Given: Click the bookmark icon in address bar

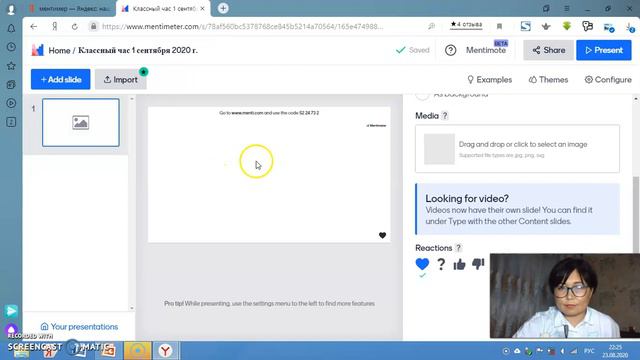Looking at the screenshot, I should 499,27.
